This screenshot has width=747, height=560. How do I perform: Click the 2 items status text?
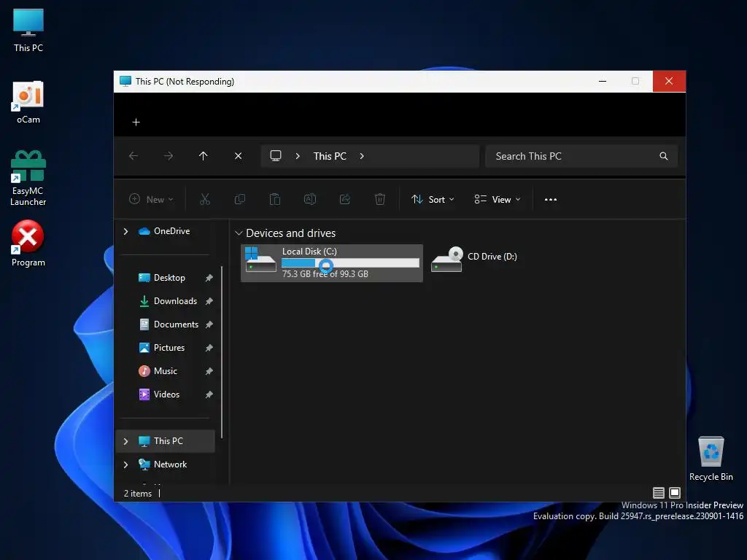click(x=138, y=494)
